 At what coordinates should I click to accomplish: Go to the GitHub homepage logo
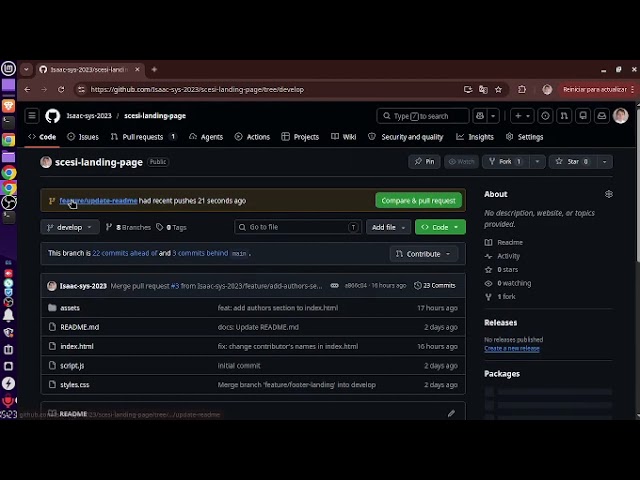click(x=53, y=116)
